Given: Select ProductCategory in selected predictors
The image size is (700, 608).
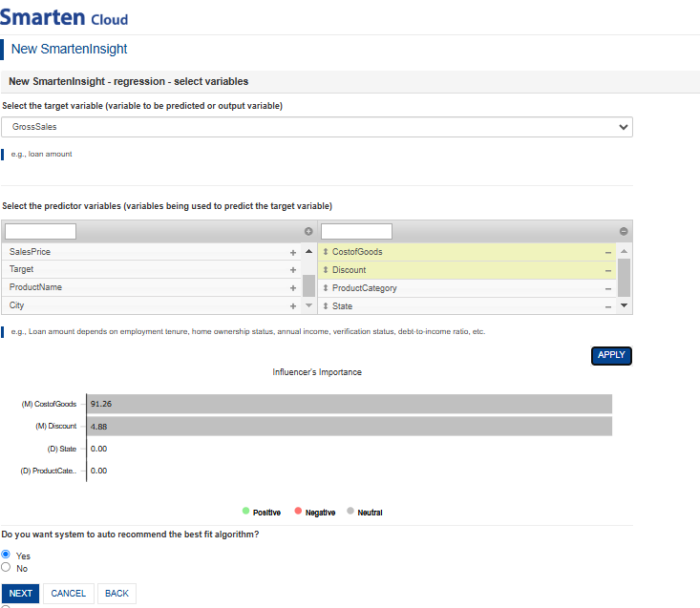Looking at the screenshot, I should [x=467, y=288].
